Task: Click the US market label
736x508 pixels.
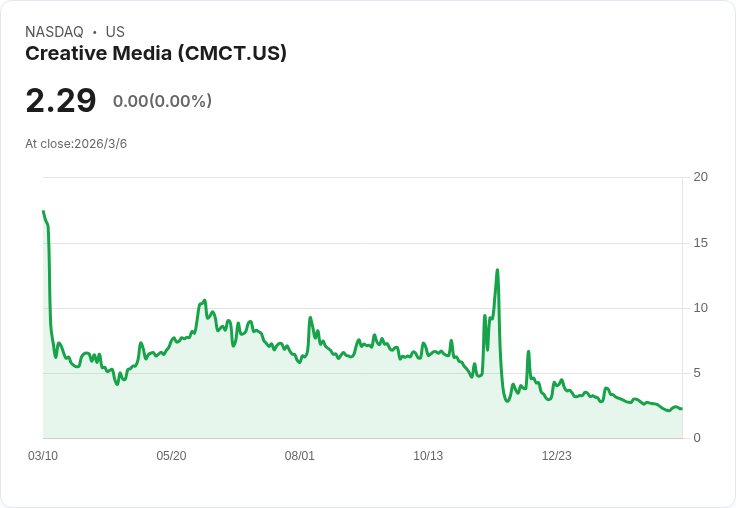Action: pos(115,32)
